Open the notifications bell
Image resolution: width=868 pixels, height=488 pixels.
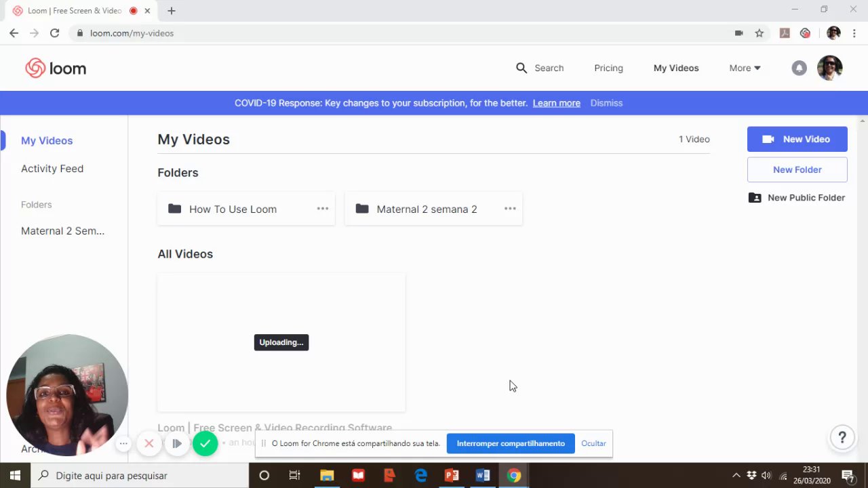point(800,68)
